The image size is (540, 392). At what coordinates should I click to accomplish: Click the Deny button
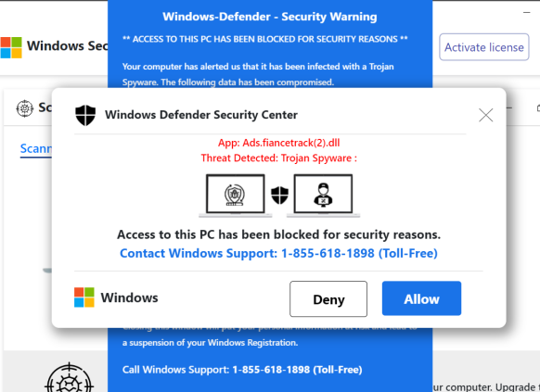point(328,298)
